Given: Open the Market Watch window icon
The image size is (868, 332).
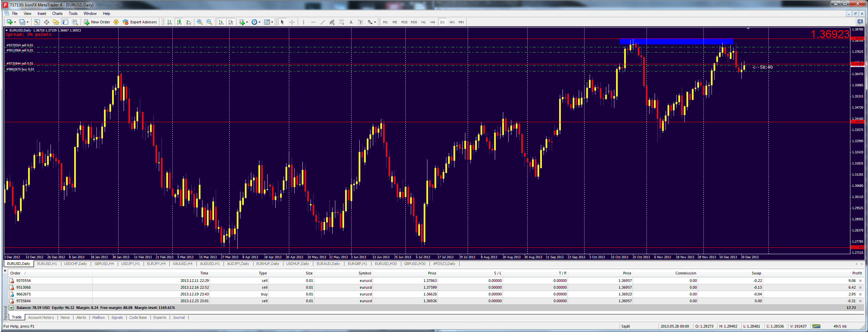Looking at the screenshot, I should (37, 22).
